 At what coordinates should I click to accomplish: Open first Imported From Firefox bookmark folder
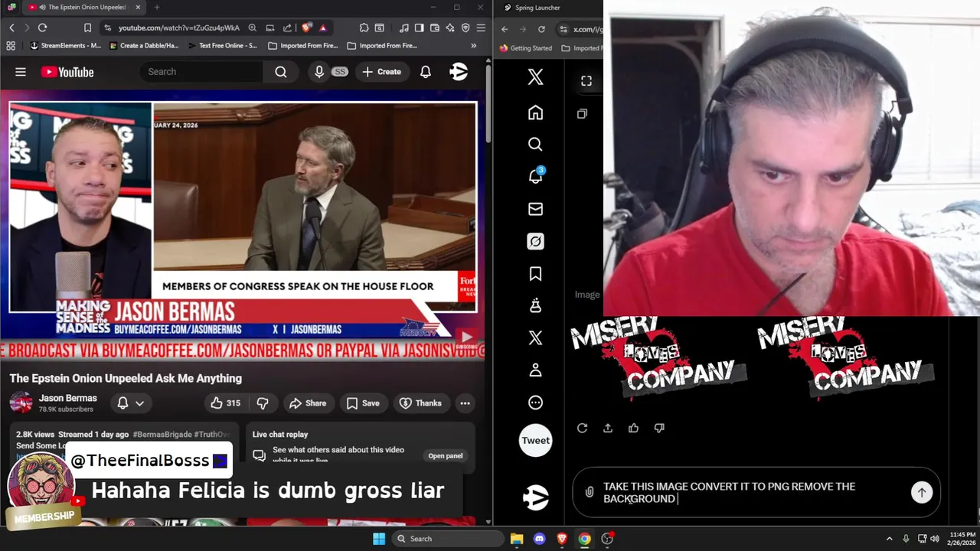point(303,46)
